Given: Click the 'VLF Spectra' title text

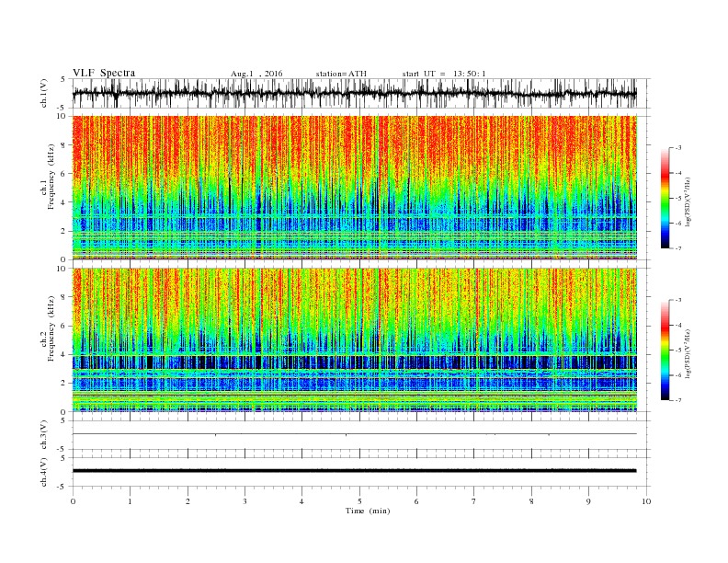Looking at the screenshot, I should pyautogui.click(x=104, y=73).
